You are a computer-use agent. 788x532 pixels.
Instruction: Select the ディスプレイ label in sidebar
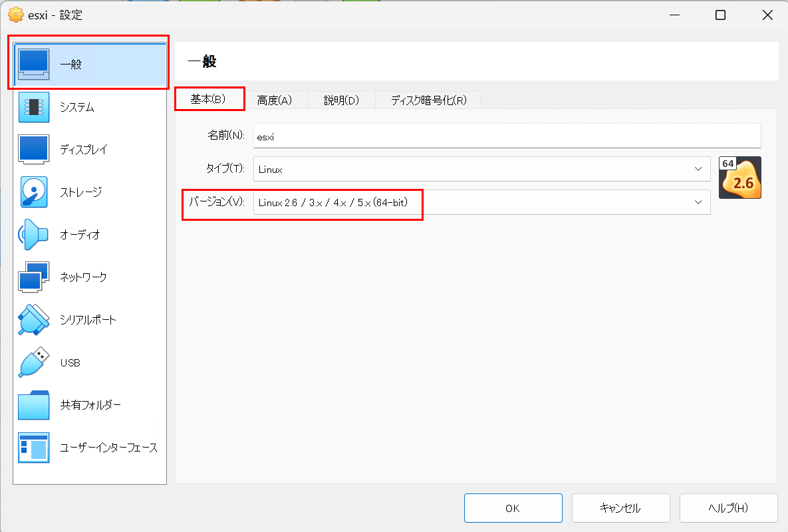[x=83, y=149]
